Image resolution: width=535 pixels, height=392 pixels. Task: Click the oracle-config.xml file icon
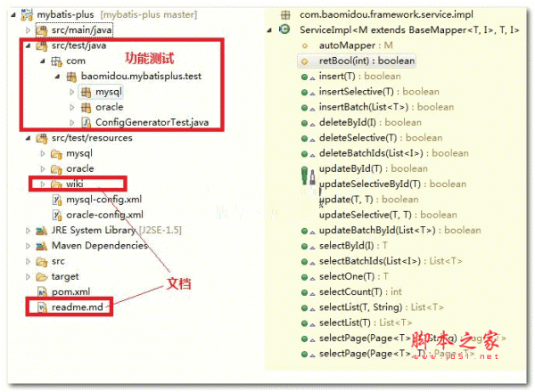click(x=57, y=215)
